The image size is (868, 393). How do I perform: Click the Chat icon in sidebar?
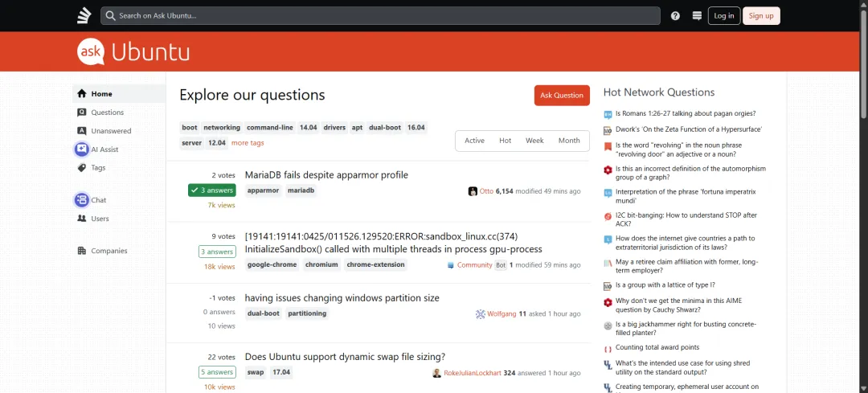pos(82,200)
